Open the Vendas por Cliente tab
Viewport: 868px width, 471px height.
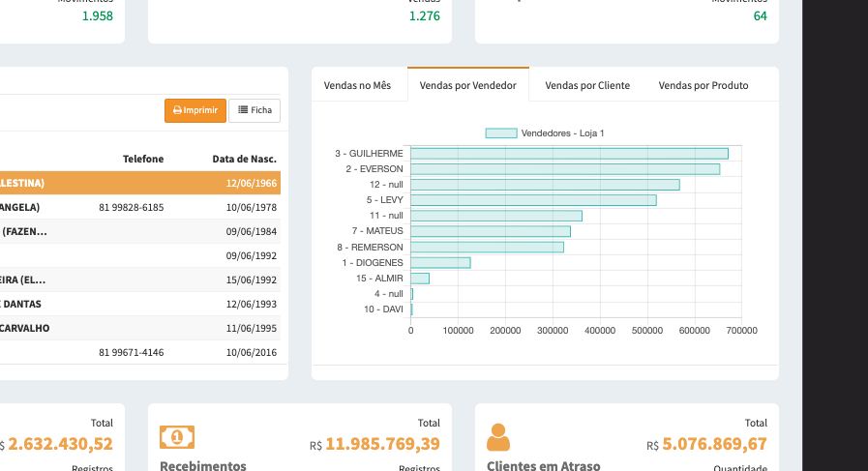tap(587, 85)
